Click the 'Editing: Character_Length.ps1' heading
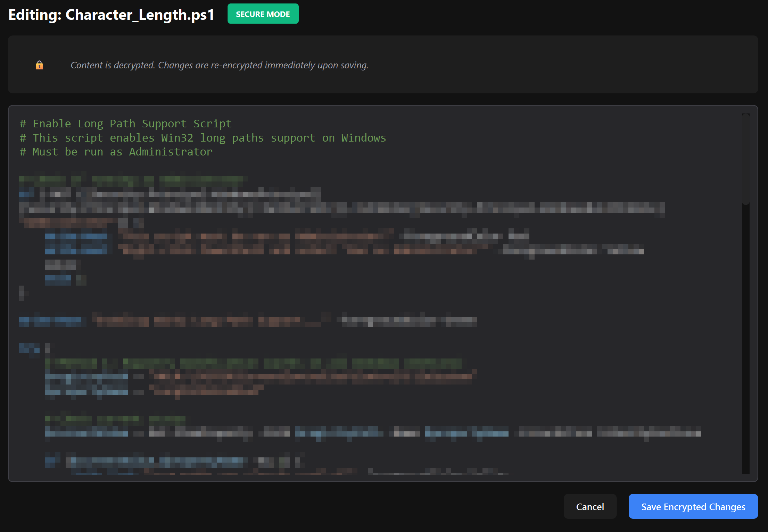Viewport: 768px width, 532px height. [x=111, y=15]
